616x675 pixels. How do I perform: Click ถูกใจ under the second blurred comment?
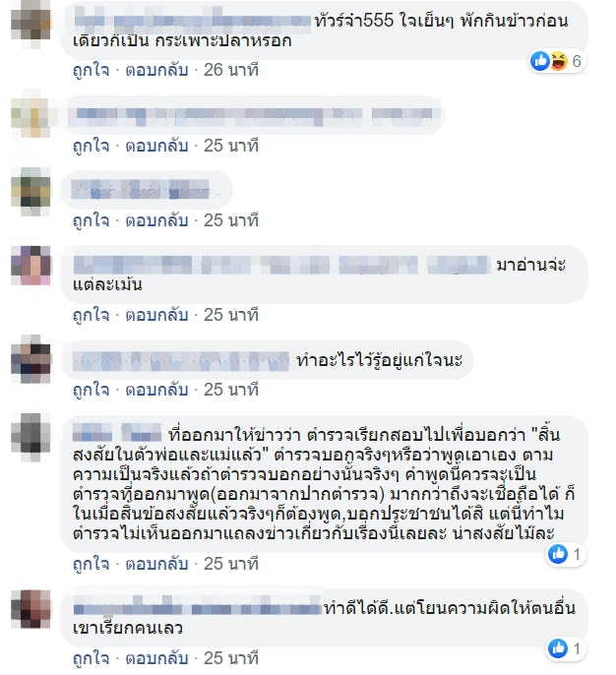pos(91,146)
